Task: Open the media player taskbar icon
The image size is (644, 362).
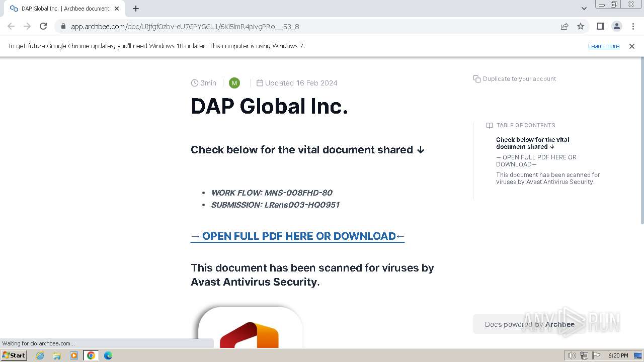Action: tap(74, 355)
